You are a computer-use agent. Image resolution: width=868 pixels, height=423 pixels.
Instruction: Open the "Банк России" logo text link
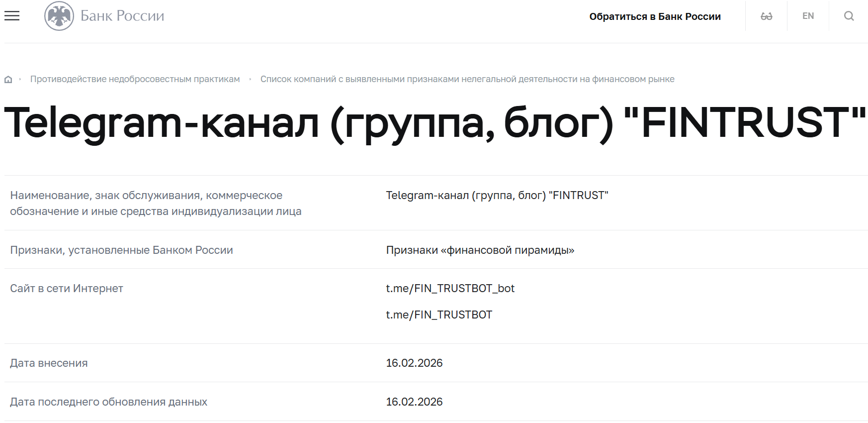(122, 16)
